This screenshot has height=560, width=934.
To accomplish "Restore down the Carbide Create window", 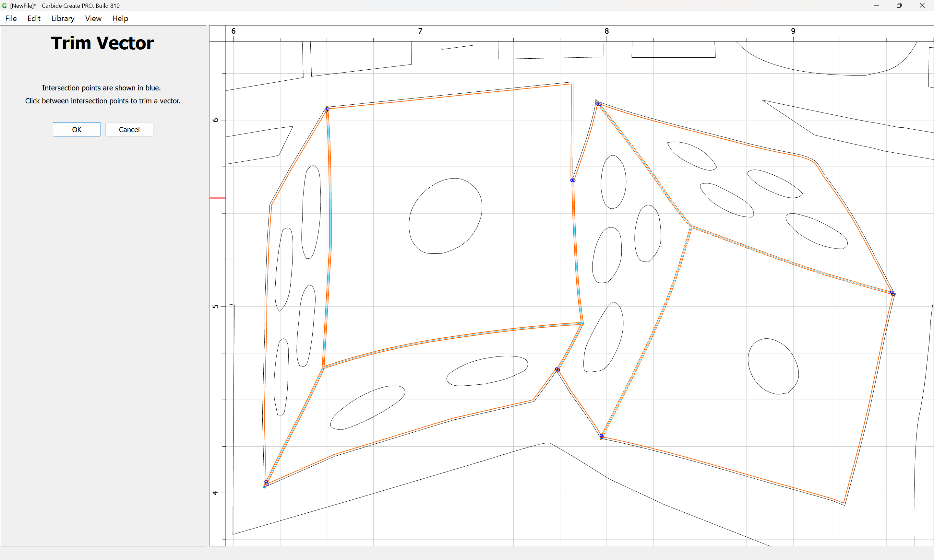I will (899, 5).
